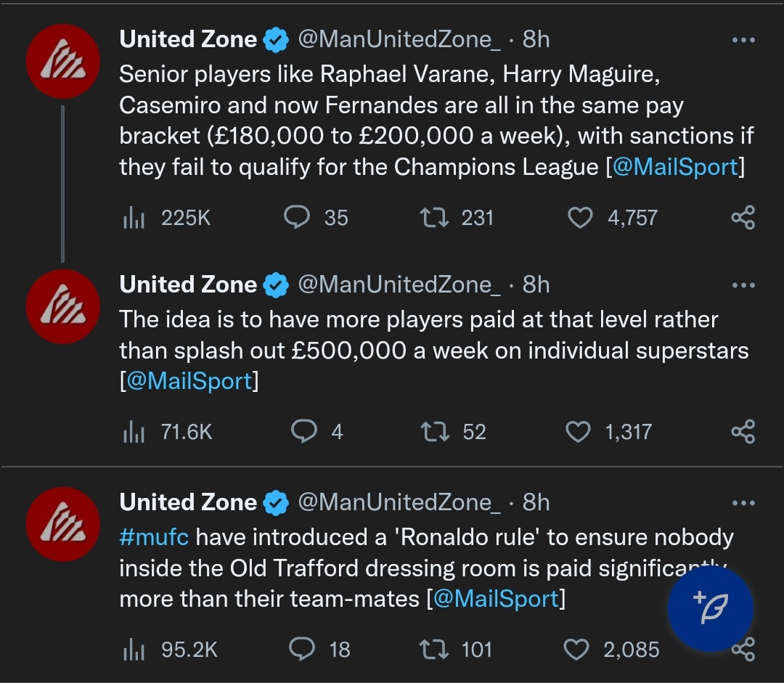Like the Senior players pay bracket tweet
The height and width of the screenshot is (683, 784).
tap(579, 218)
